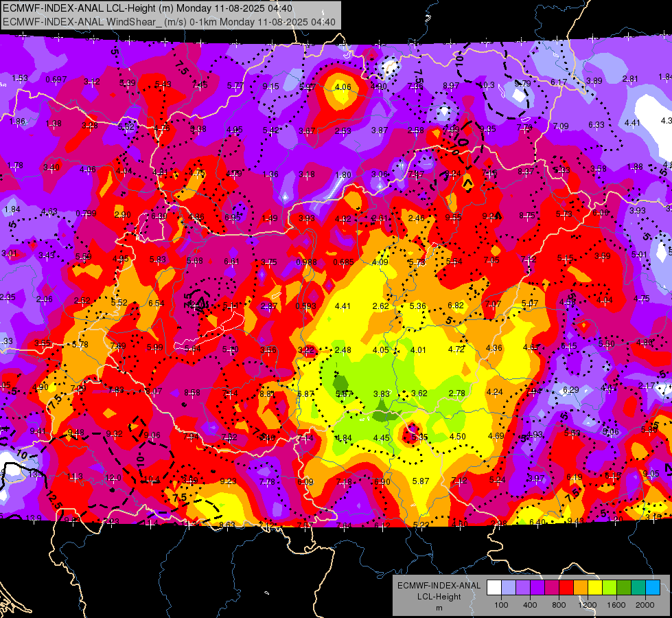
Task: Select the WindShear 0-1km header line
Action: tap(169, 22)
